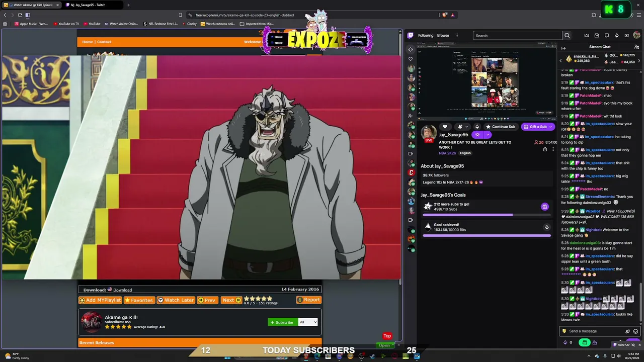Screen dimensions: 644x362
Task: Click the Download link below the video
Action: pos(122,290)
